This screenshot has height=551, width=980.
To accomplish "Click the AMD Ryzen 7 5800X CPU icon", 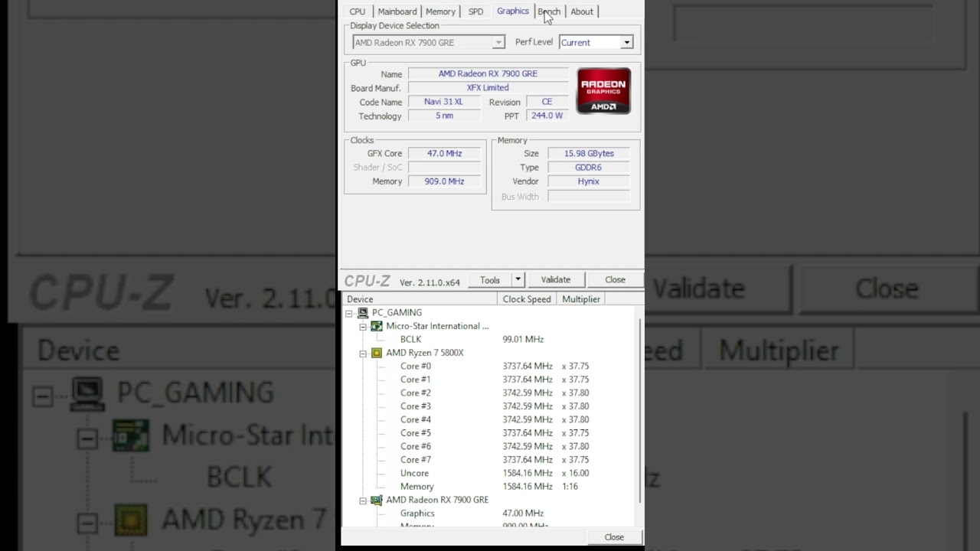I will (377, 353).
